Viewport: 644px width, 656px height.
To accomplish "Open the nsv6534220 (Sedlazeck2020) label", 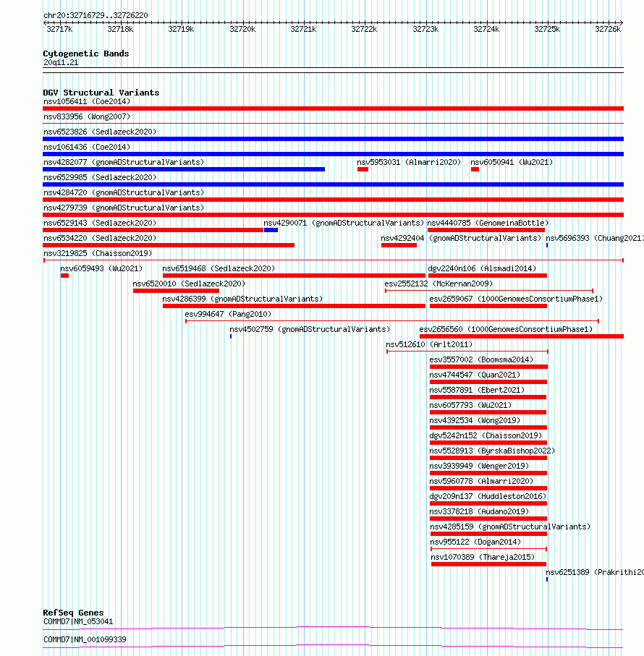I will tap(100, 238).
